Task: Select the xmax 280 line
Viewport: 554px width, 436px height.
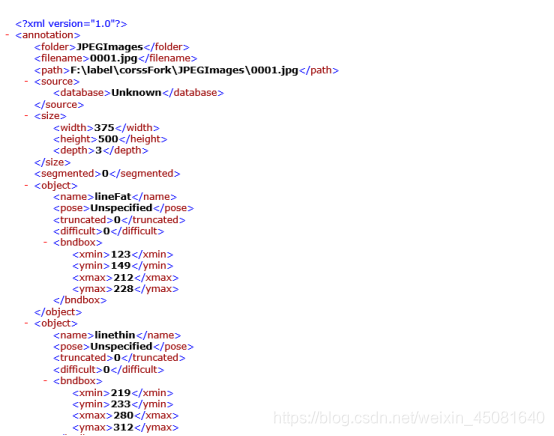Action: point(125,415)
